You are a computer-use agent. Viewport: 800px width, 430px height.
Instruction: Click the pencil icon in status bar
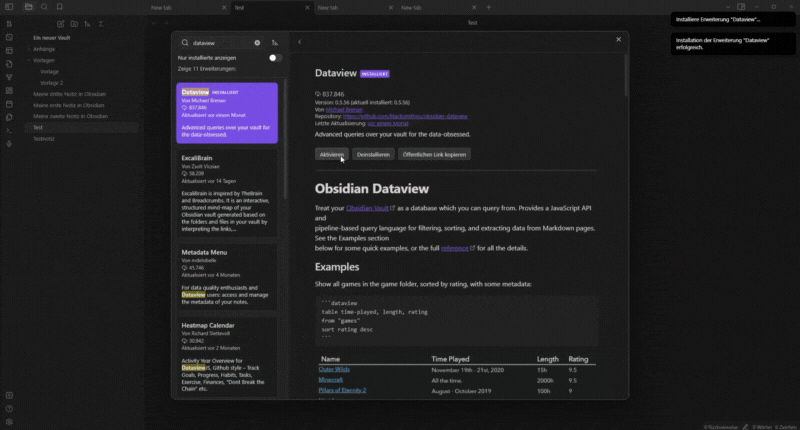click(745, 427)
